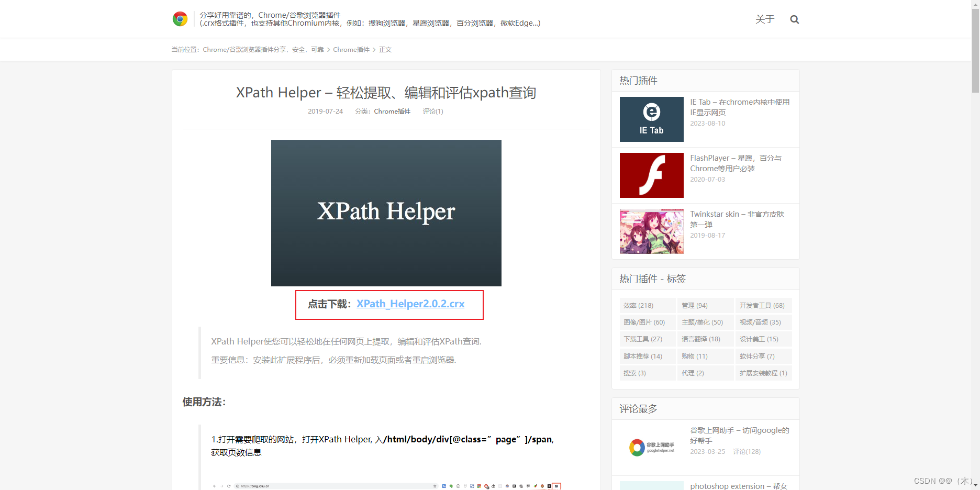Open the Twinkstar skin anime thumbnail
Screen dimensions: 980x490
click(x=652, y=231)
